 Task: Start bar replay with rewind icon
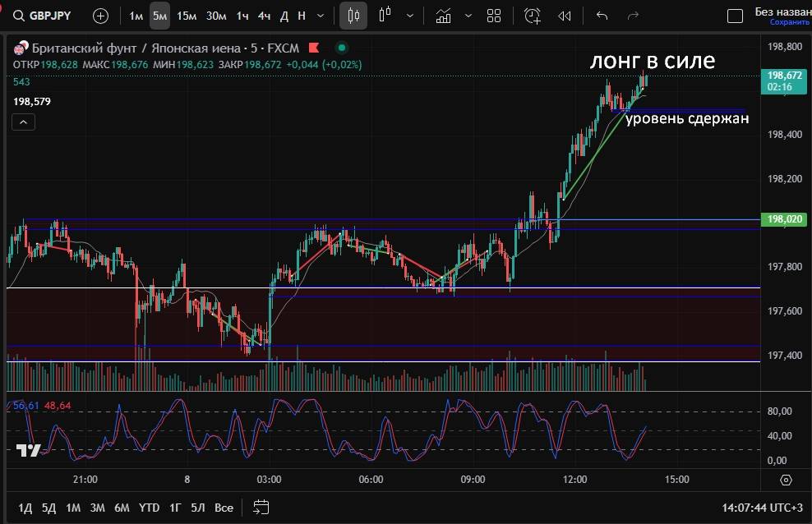[564, 16]
